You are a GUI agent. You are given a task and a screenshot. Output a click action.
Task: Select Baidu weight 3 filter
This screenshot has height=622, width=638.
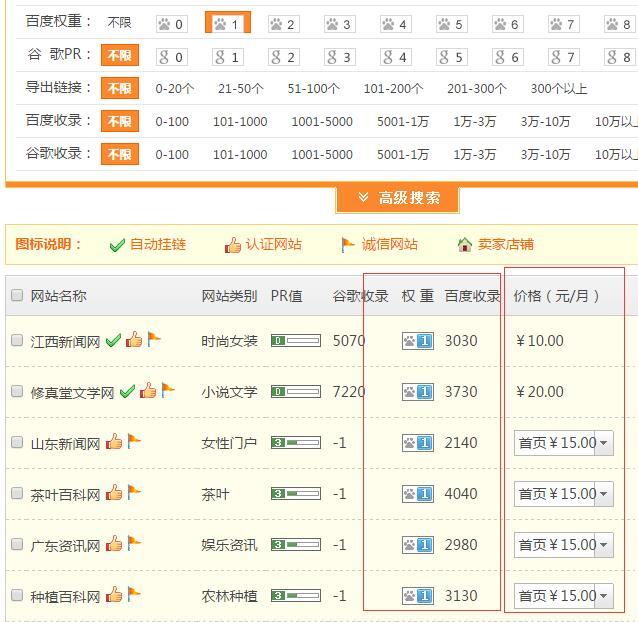[x=340, y=24]
